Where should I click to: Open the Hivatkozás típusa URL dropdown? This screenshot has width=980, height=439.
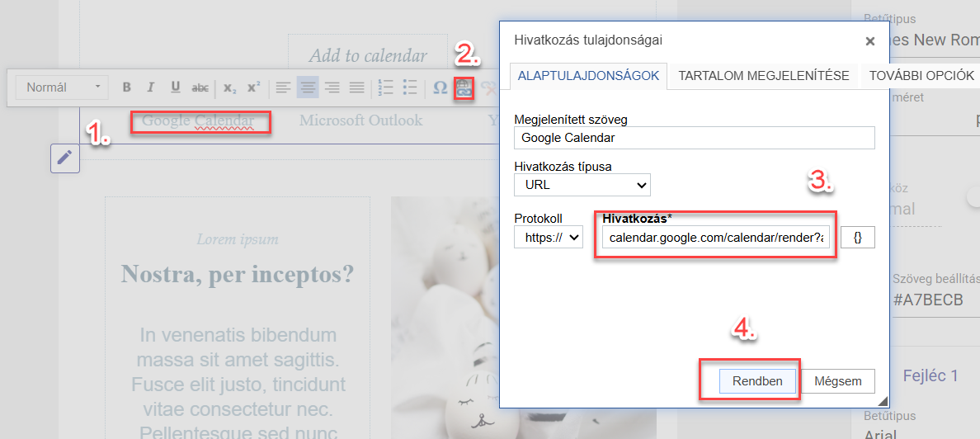[x=582, y=185]
